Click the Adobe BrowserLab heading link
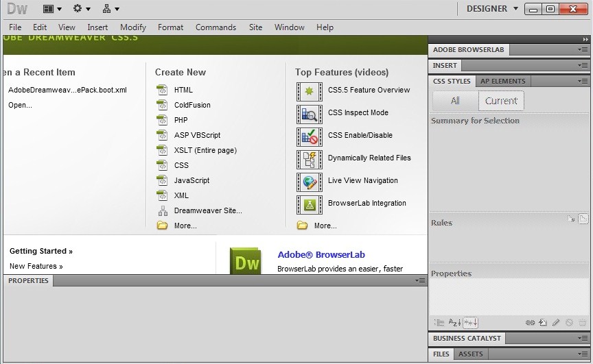The height and width of the screenshot is (364, 593). 321,254
